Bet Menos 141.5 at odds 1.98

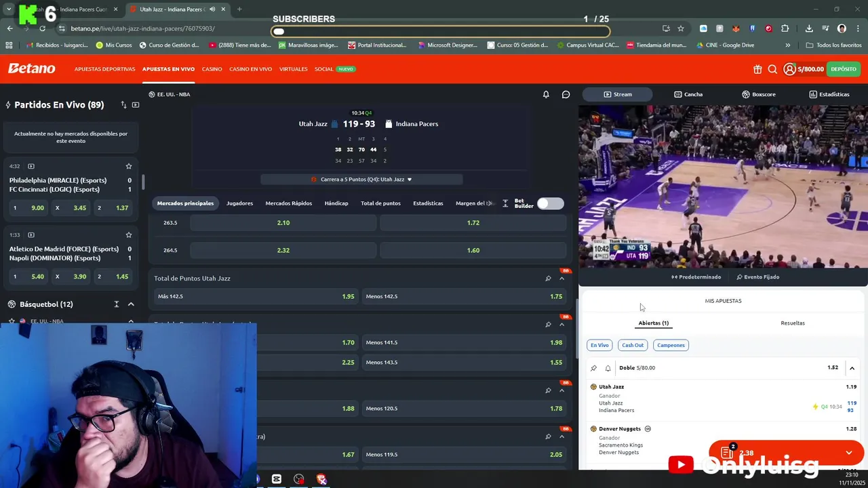pos(464,342)
